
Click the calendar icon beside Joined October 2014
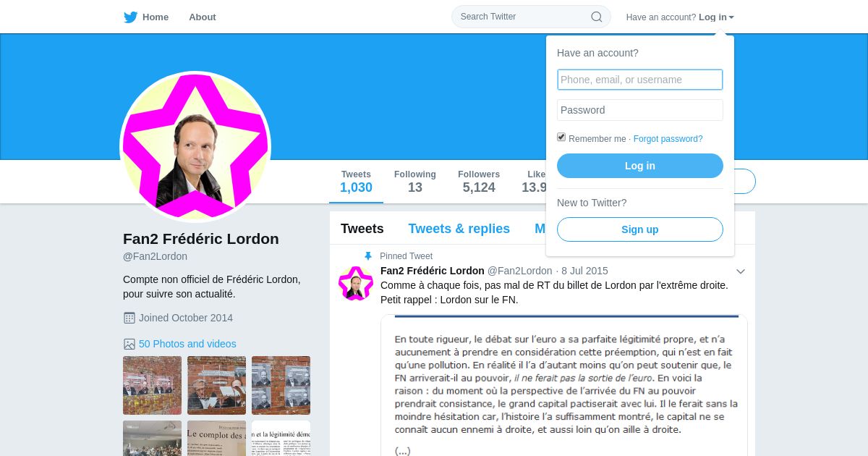pyautogui.click(x=129, y=318)
